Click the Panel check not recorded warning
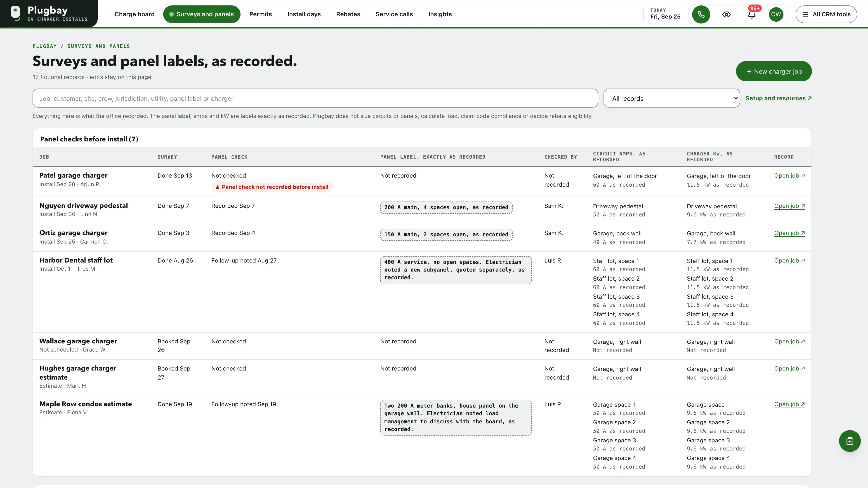868x488 pixels. click(272, 187)
